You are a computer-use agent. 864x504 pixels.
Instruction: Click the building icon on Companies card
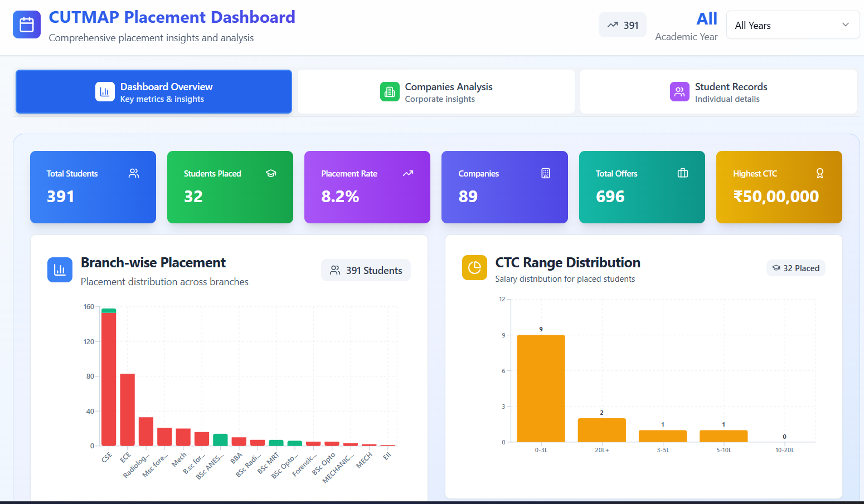[x=546, y=173]
